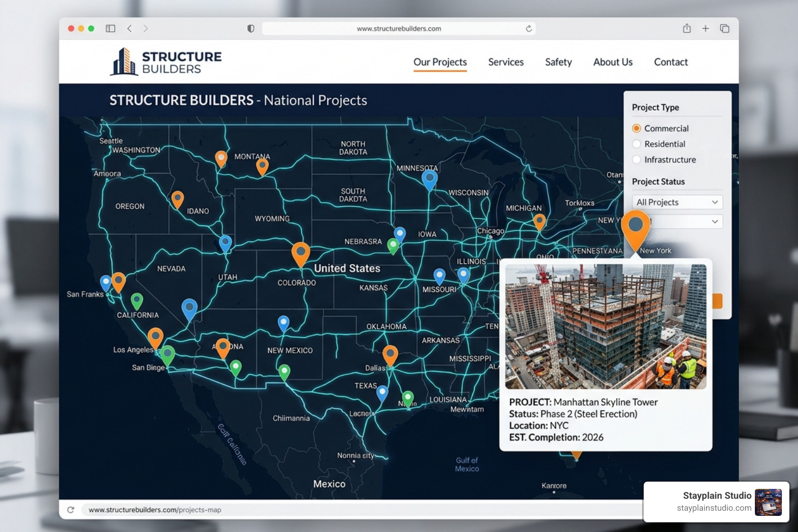
Task: Open the browser share icon
Action: (x=687, y=29)
